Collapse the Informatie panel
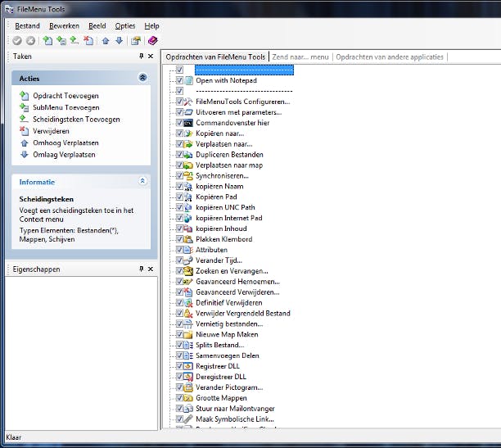Viewport: 501px width, 448px height. (142, 181)
